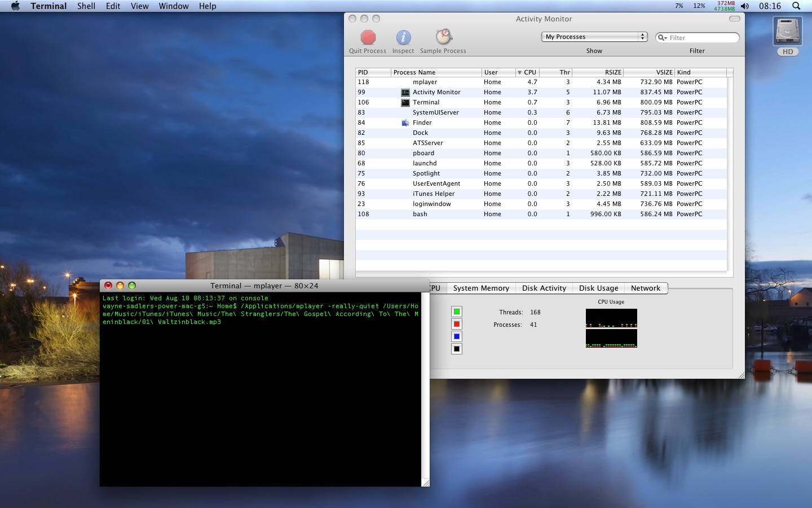Expand the Filter search magnifier dropdown arrow
812x508 pixels.
tap(663, 38)
